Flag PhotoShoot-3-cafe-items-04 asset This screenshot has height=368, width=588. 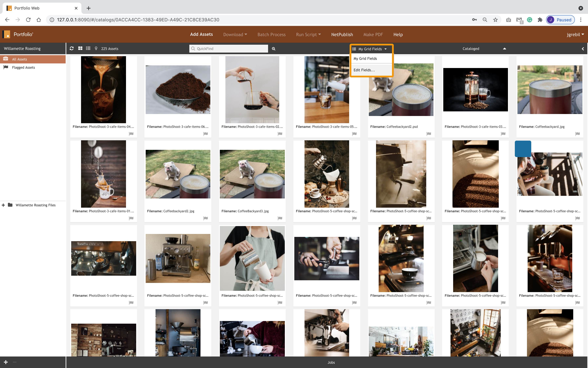[x=131, y=134]
